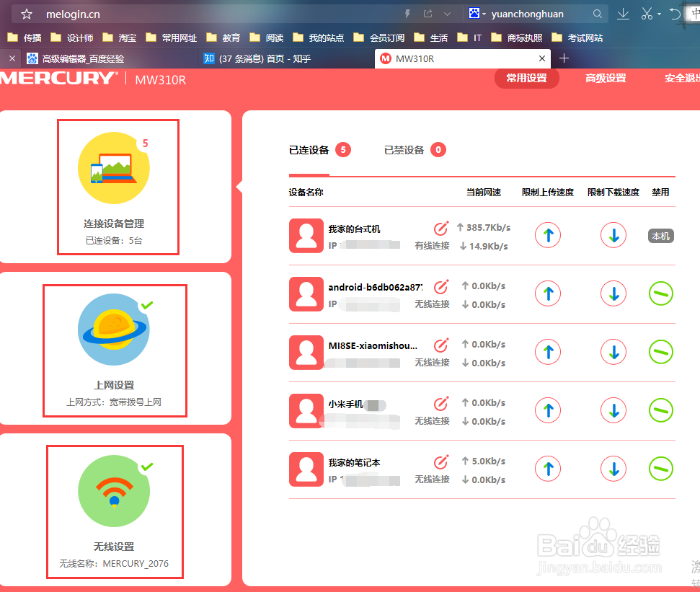Screen dimensions: 700x592
Task: Click the undo closed-tab icon
Action: (675, 14)
